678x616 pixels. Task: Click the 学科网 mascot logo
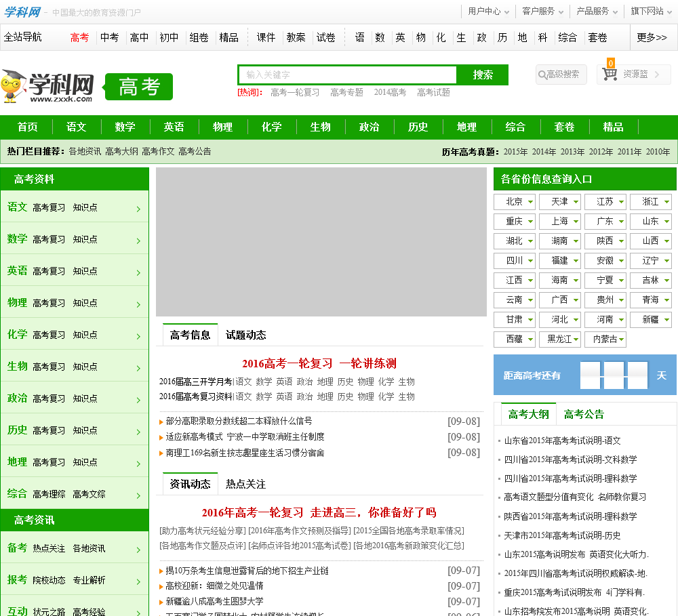47,86
